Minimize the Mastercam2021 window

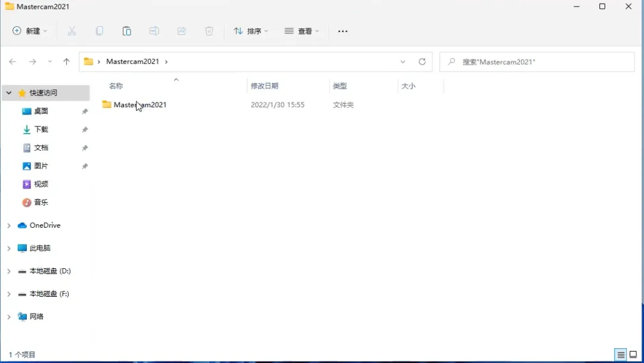tap(577, 7)
